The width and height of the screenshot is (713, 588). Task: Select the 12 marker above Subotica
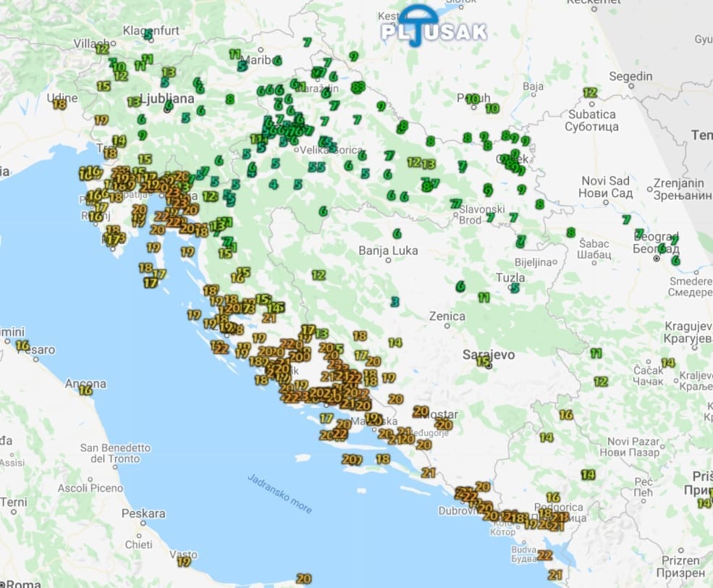click(590, 93)
